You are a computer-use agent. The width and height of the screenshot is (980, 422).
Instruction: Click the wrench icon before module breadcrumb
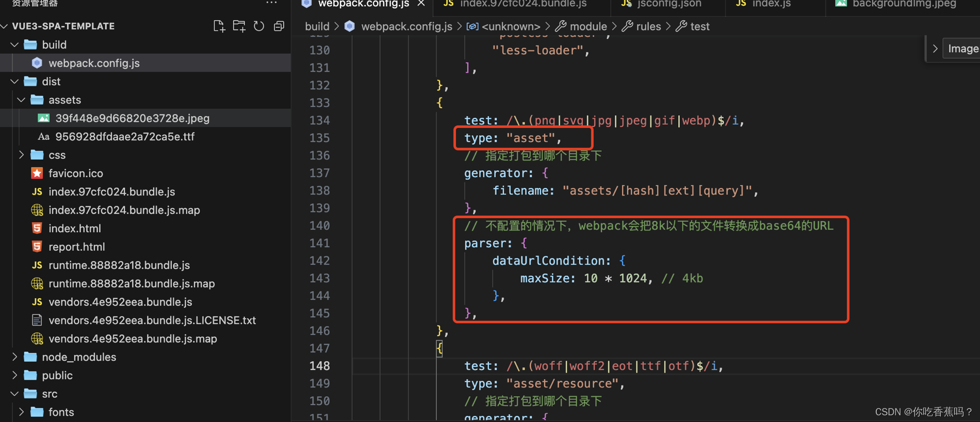pyautogui.click(x=561, y=26)
